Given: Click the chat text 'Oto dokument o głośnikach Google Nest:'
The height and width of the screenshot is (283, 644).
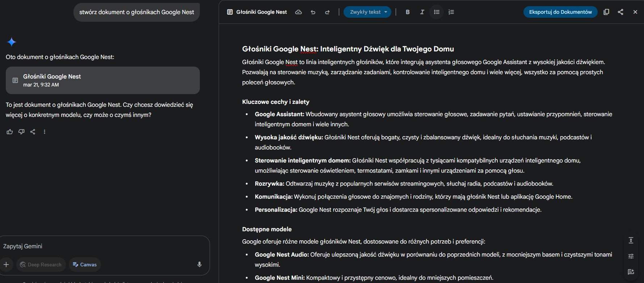Looking at the screenshot, I should pyautogui.click(x=60, y=57).
